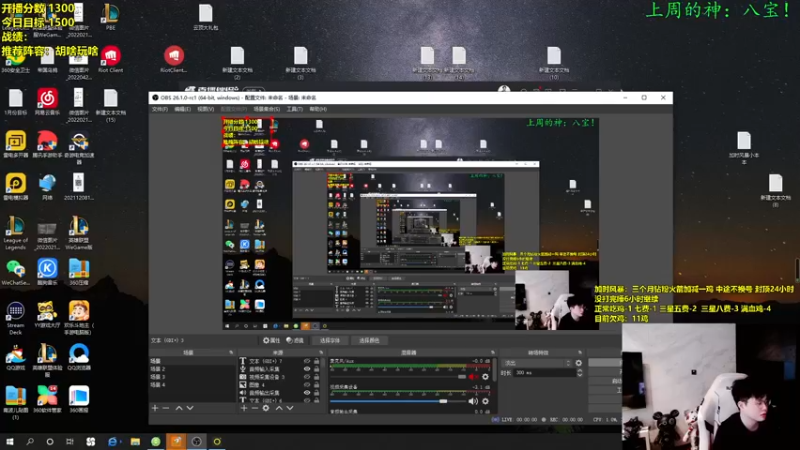Image resolution: width=800 pixels, height=450 pixels.
Task: Open taskbar search magnifier
Action: pyautogui.click(x=30, y=441)
